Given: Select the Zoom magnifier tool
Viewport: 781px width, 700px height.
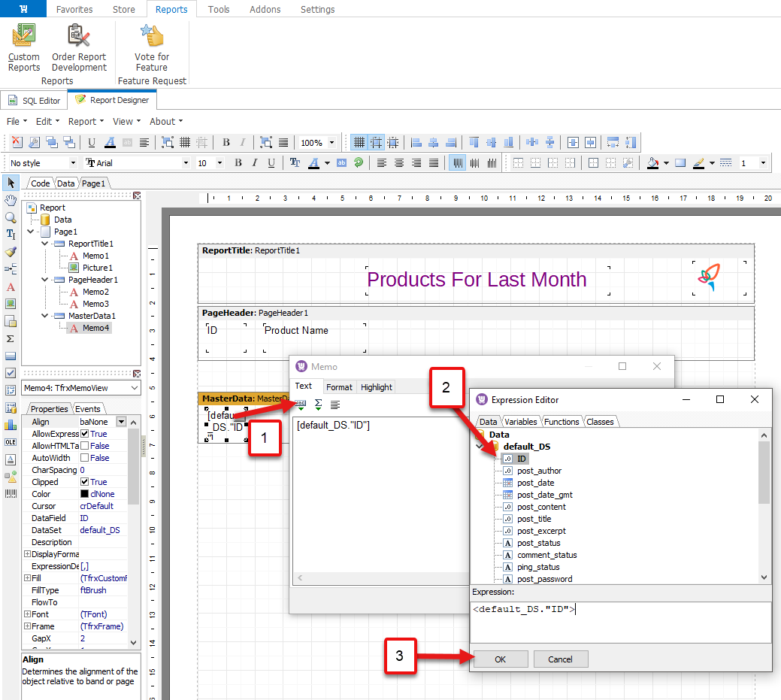Looking at the screenshot, I should point(11,217).
